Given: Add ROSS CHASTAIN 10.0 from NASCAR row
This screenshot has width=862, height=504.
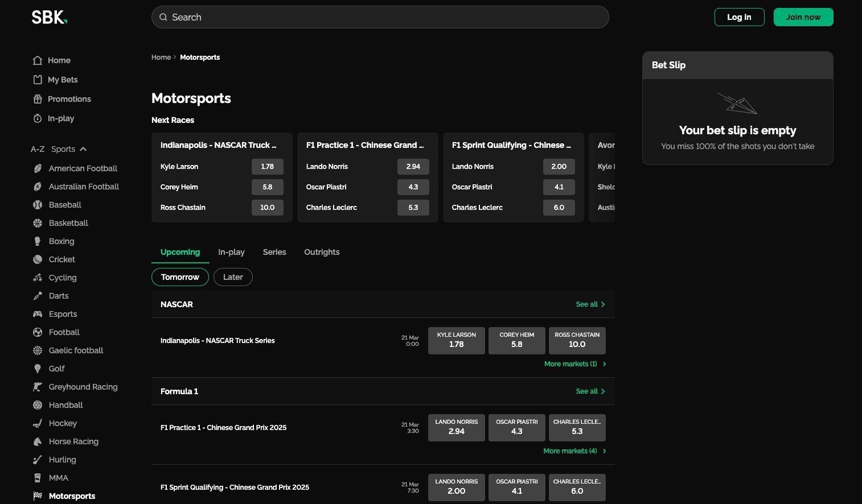Looking at the screenshot, I should [577, 341].
